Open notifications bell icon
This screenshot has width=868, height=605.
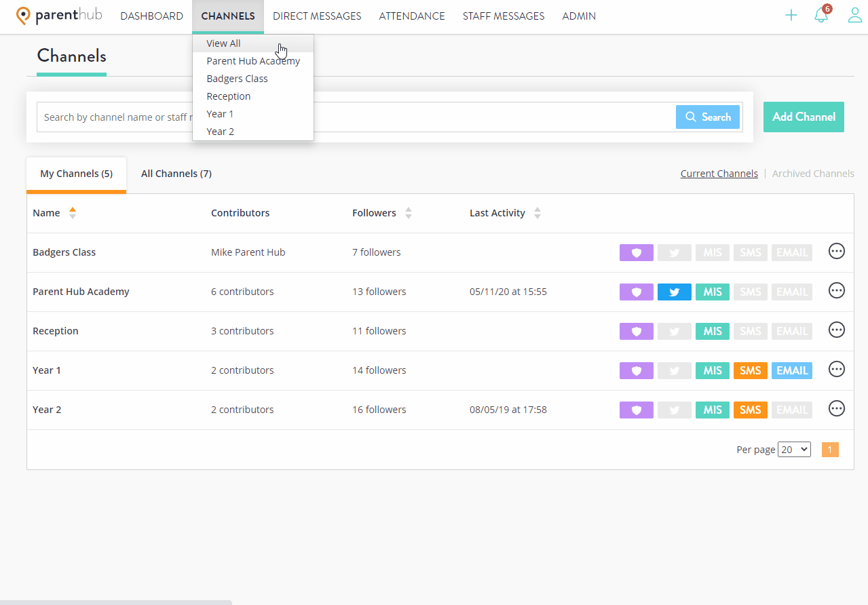tap(822, 15)
